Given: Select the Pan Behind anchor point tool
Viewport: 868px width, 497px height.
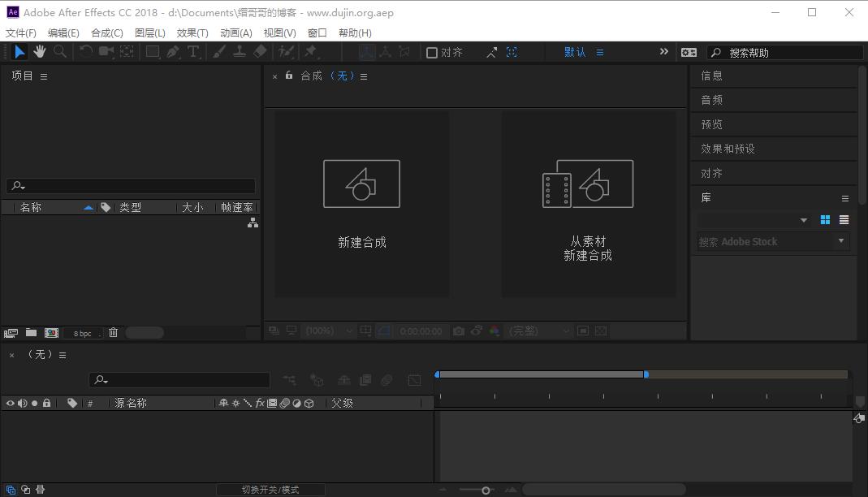Looking at the screenshot, I should (x=127, y=52).
